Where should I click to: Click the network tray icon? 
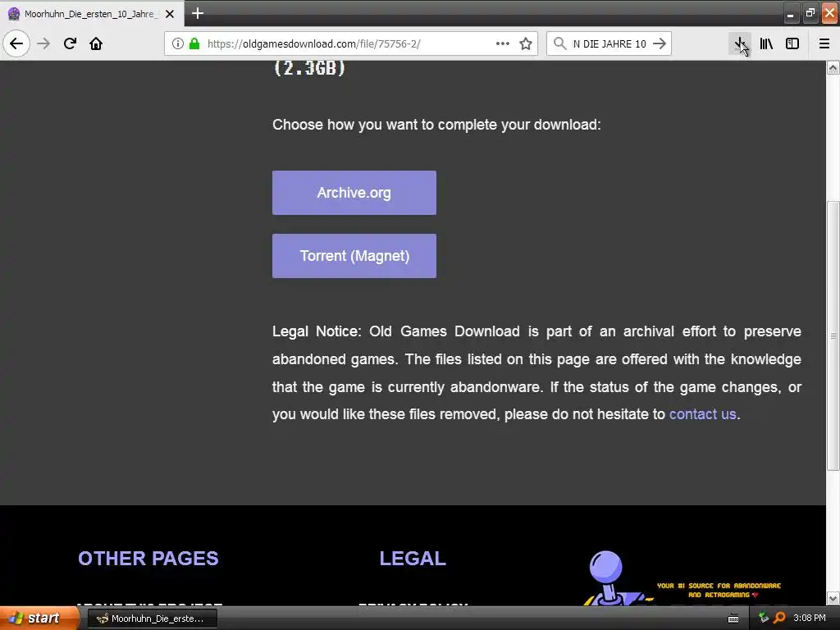pos(764,618)
